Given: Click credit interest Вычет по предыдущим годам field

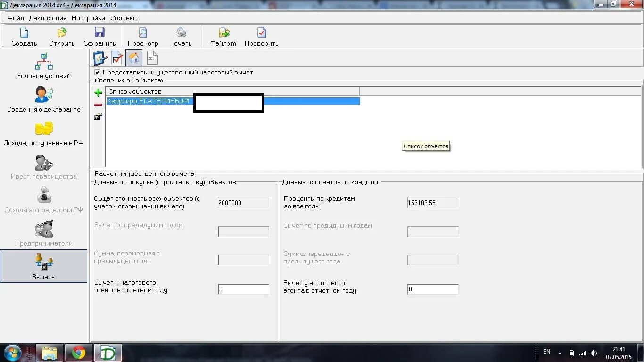Looking at the screenshot, I should 433,231.
